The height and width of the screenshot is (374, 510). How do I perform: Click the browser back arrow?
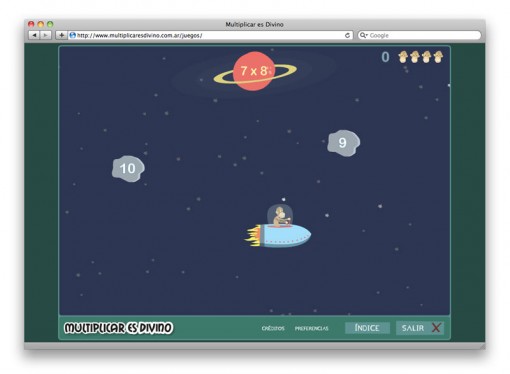click(34, 35)
